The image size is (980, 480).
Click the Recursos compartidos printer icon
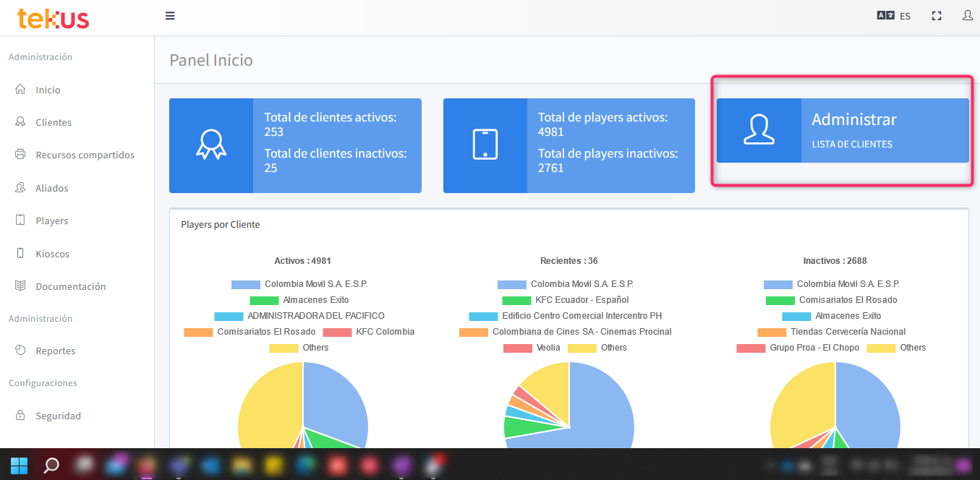(x=20, y=155)
